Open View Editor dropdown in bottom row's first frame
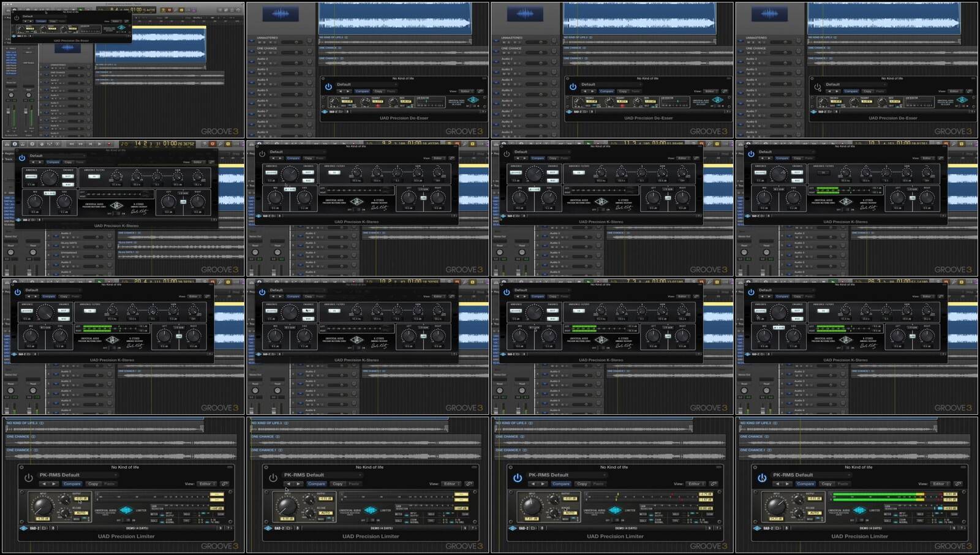980x555 pixels. coord(206,484)
